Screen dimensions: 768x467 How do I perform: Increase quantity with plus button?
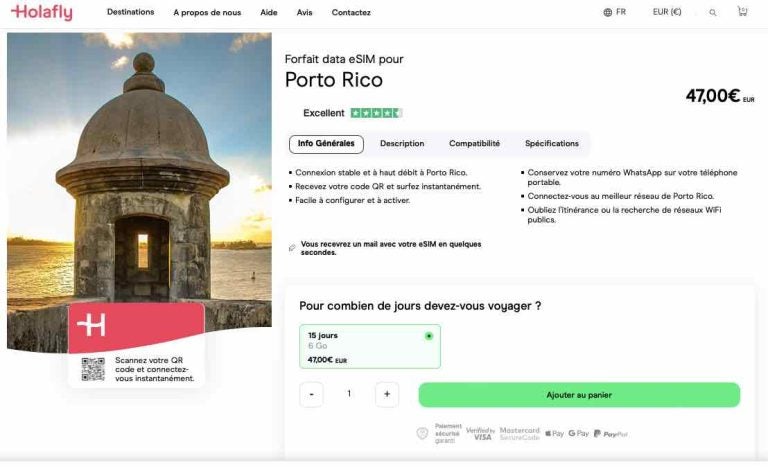tap(387, 394)
